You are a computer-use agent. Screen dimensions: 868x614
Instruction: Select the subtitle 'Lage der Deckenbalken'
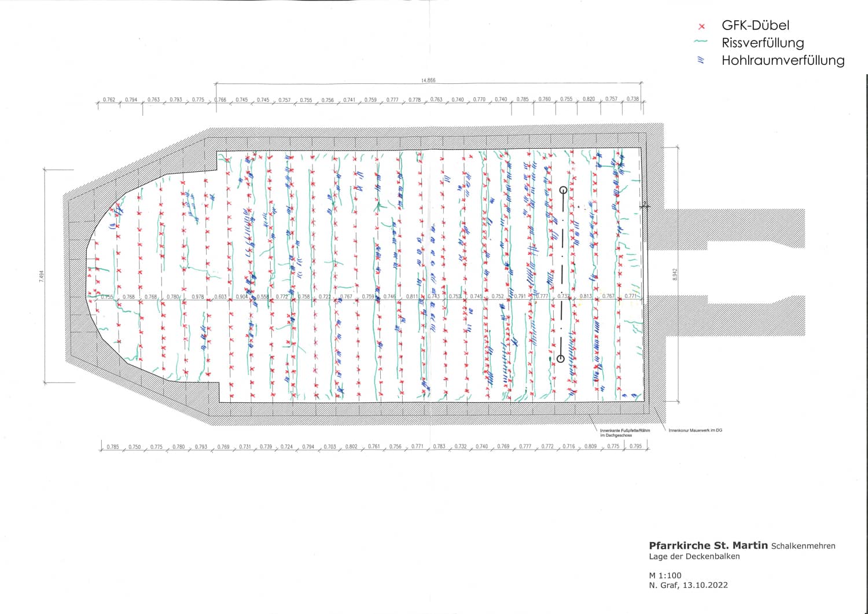click(694, 557)
